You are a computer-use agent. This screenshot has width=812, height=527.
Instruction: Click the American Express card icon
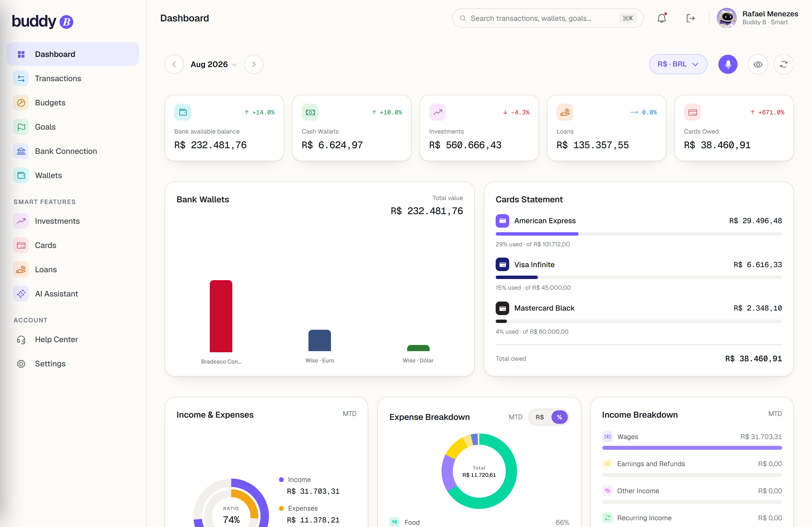502,221
